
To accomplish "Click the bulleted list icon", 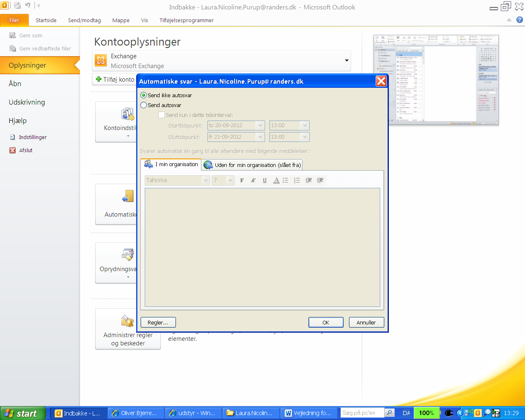I will pos(285,180).
